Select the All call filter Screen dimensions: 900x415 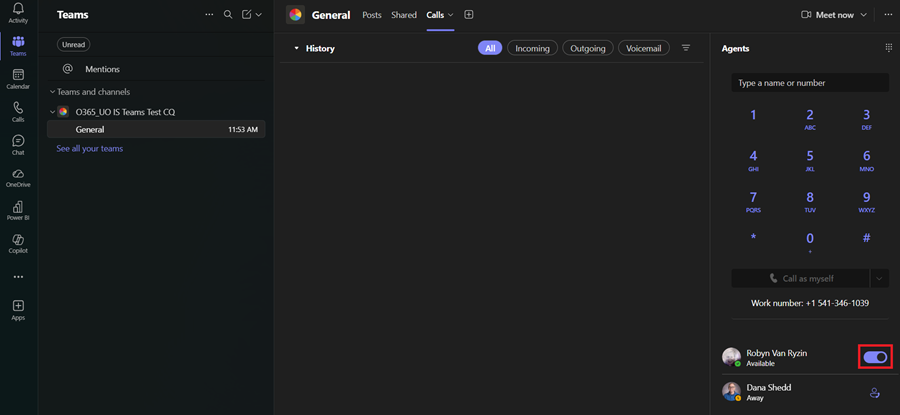pos(490,49)
